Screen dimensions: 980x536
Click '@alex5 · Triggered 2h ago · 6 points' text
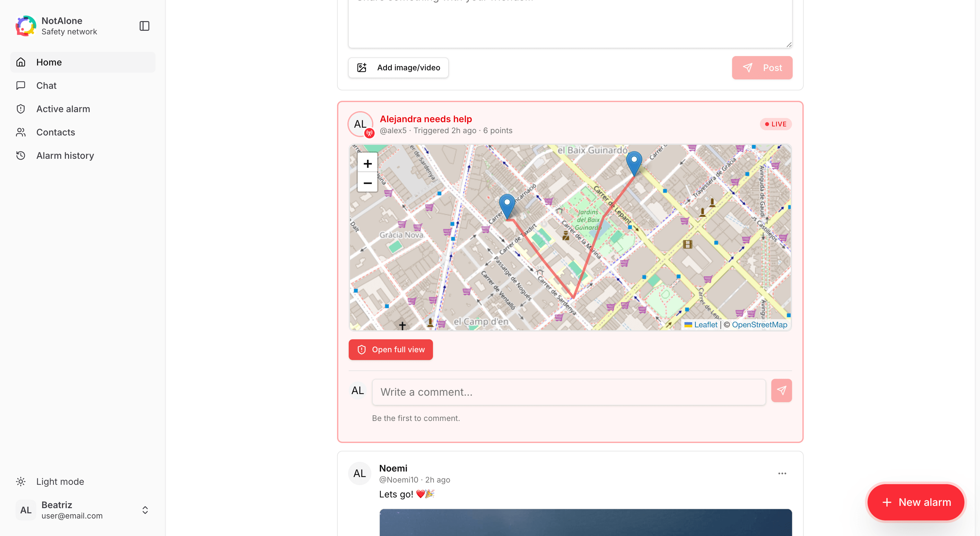tap(446, 131)
